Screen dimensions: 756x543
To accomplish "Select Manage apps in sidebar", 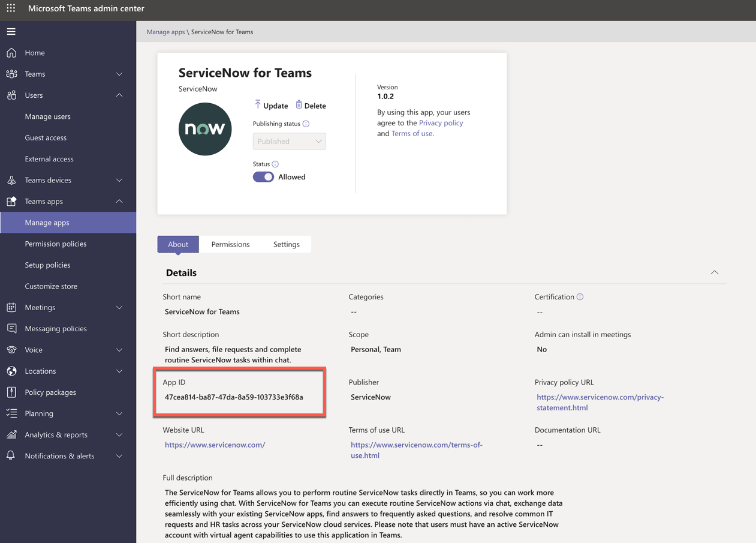I will pyautogui.click(x=68, y=223).
